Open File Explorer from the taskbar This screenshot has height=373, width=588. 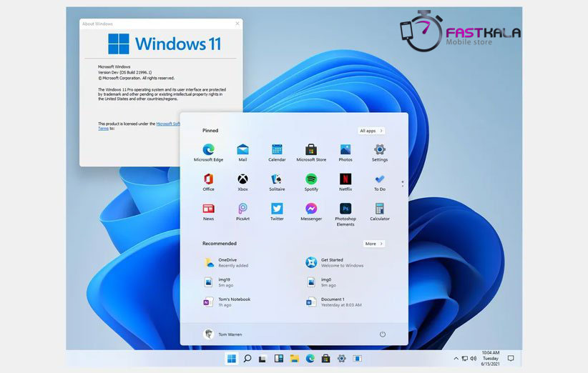(295, 359)
